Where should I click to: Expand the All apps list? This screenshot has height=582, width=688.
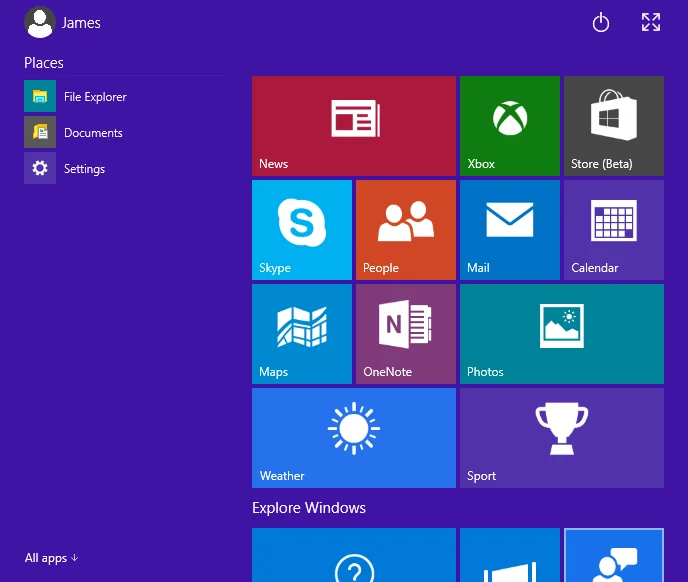(x=51, y=558)
